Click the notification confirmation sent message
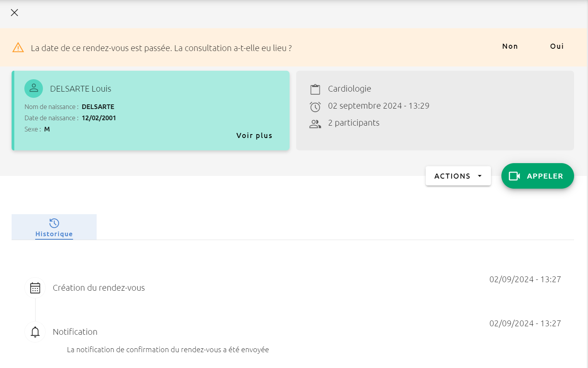Screen dimensions: 588x368 168,350
